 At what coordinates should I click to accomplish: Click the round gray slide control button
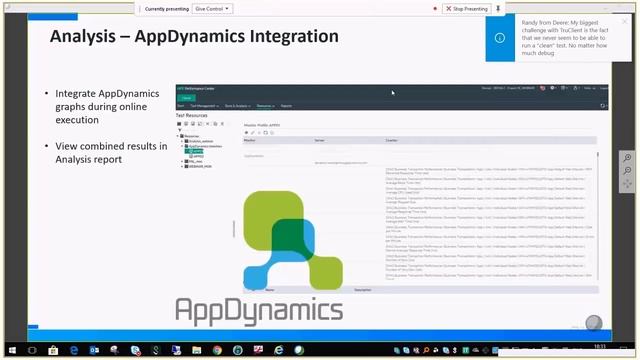coord(593,323)
